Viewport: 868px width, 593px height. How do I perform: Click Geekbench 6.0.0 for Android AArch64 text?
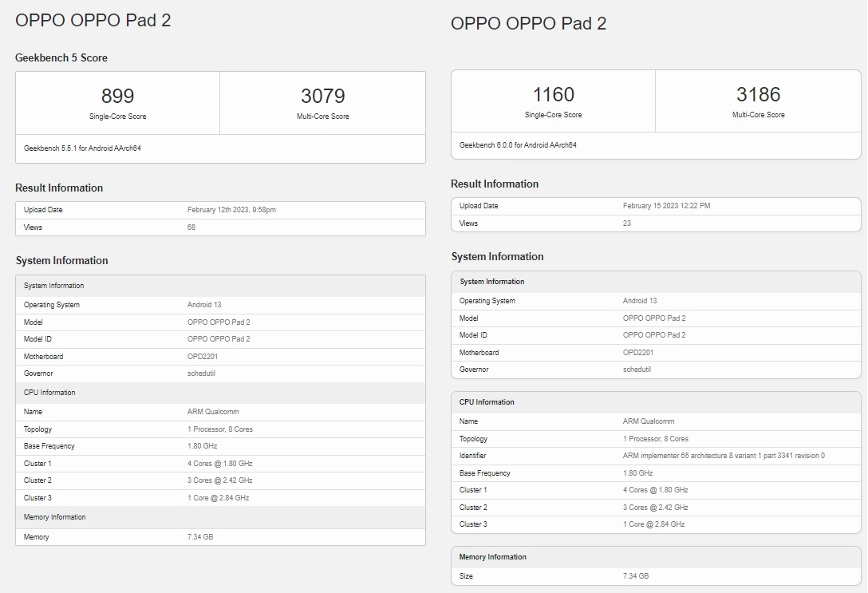point(518,145)
